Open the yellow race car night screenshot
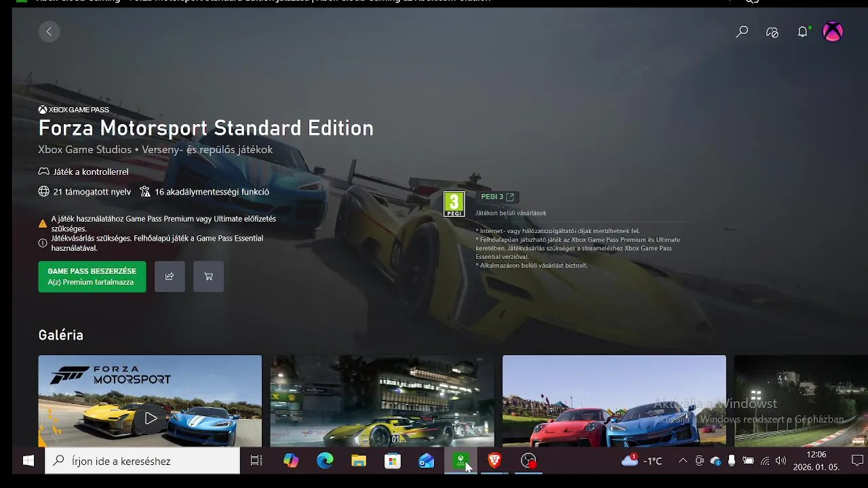868x488 pixels. click(x=382, y=401)
